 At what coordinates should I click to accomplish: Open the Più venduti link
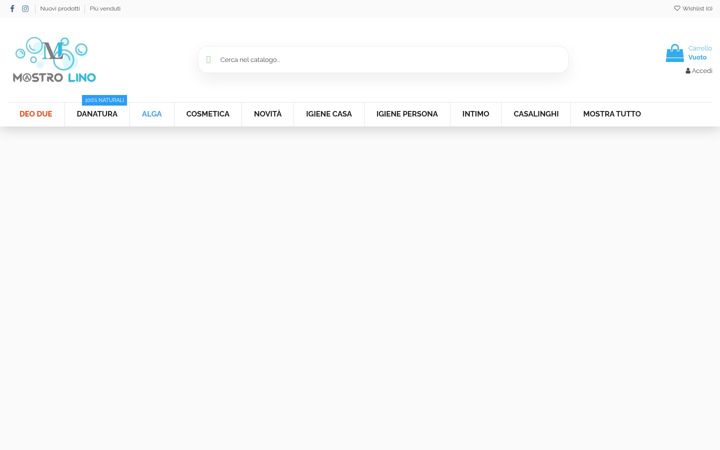(105, 8)
